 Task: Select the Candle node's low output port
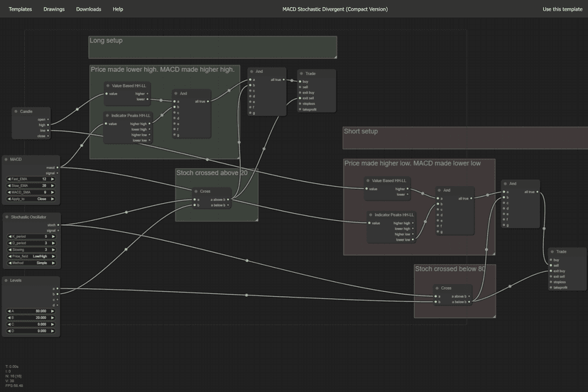(48, 131)
